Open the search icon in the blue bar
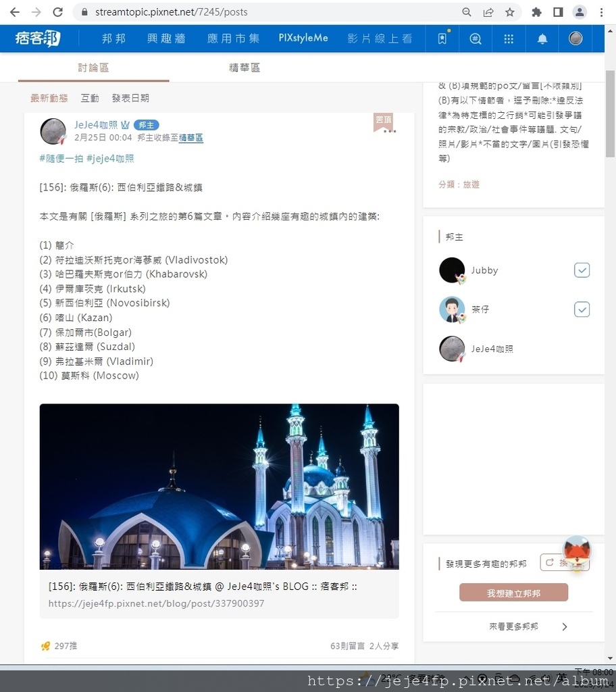 [476, 39]
